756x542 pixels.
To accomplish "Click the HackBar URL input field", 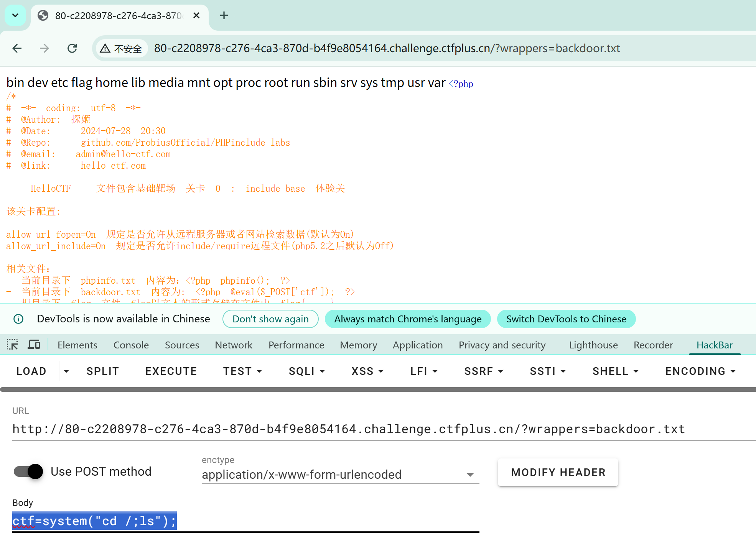I will (348, 429).
